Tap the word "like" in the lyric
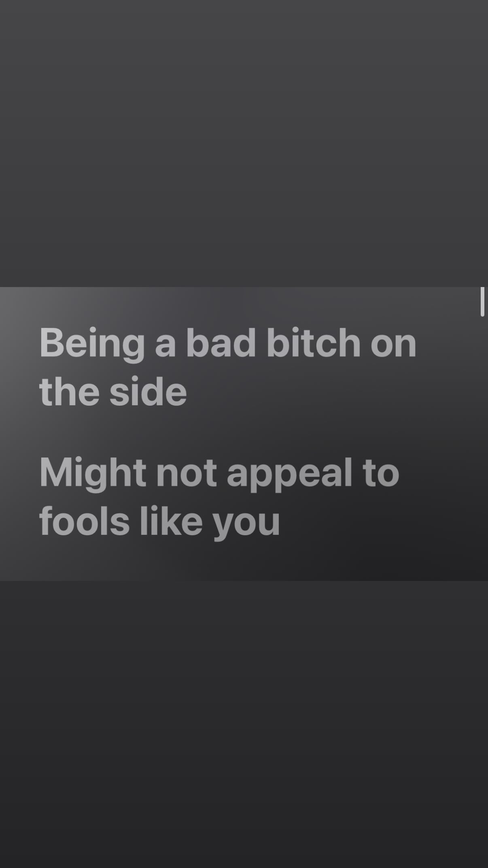The width and height of the screenshot is (488, 868). [x=171, y=521]
